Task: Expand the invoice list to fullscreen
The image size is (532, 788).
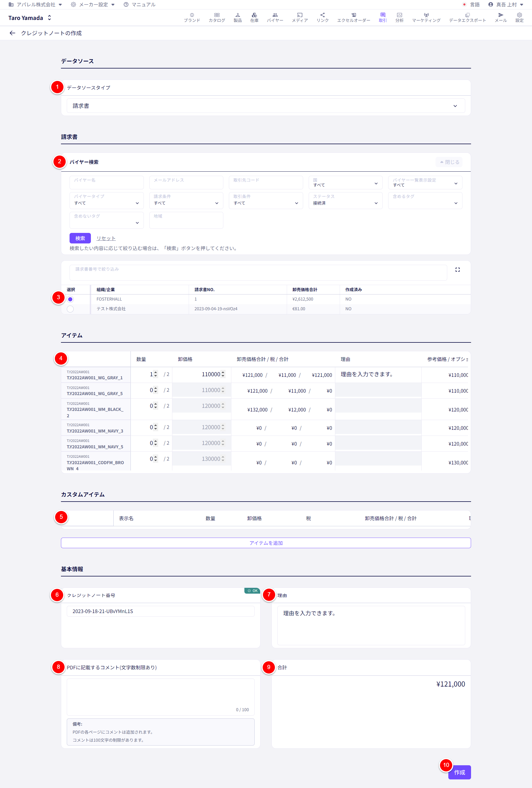Action: [x=457, y=270]
